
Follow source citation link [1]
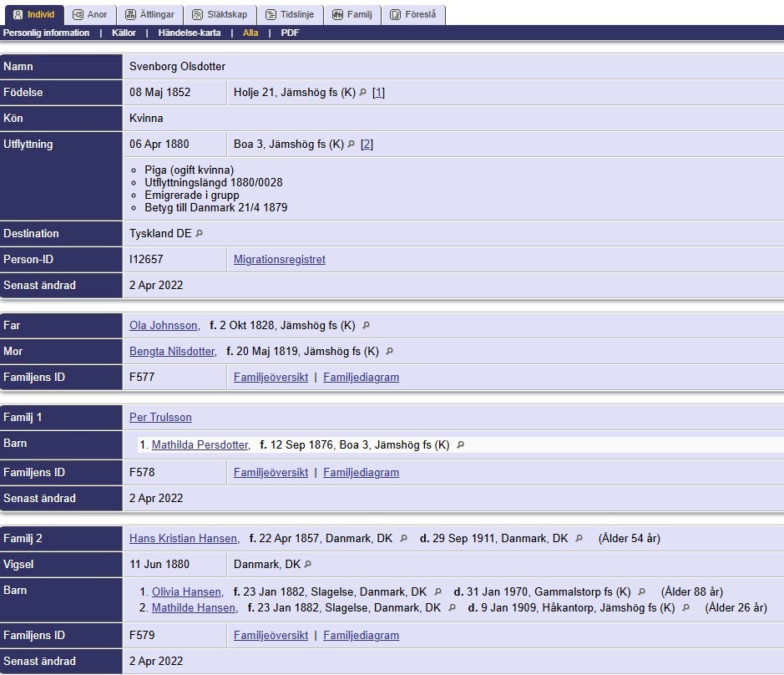[x=378, y=92]
